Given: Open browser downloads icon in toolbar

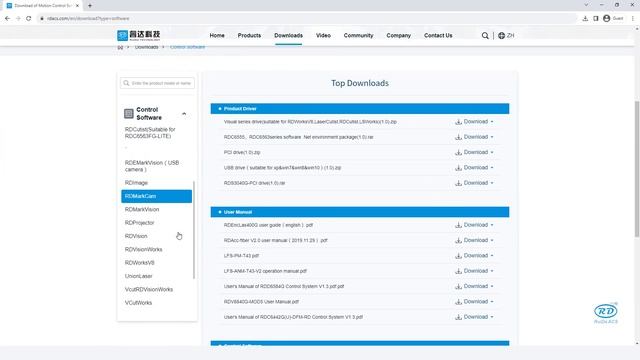Looking at the screenshot, I should (585, 18).
